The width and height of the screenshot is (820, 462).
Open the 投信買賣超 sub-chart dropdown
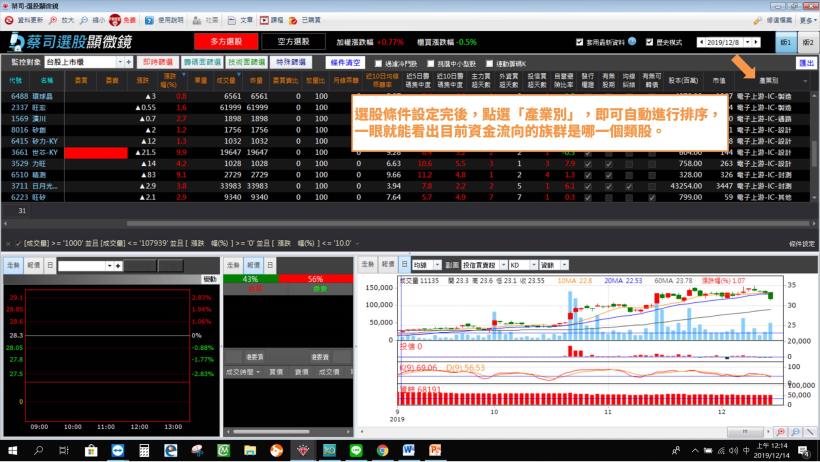tap(503, 265)
